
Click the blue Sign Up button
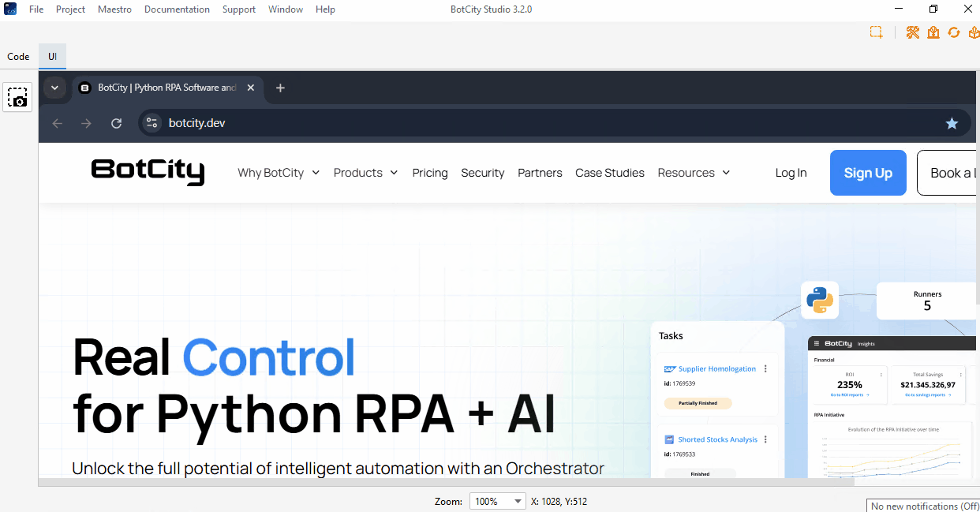(x=868, y=173)
